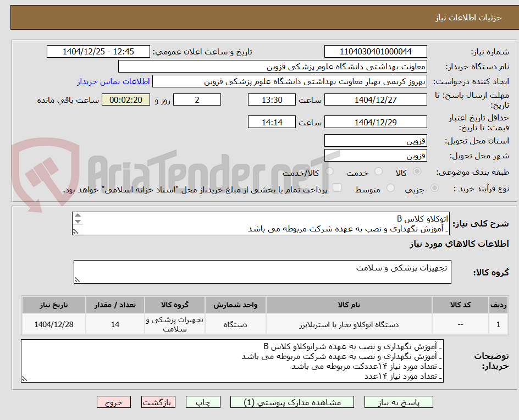This screenshot has width=519, height=420.
Task: Click the 'گروه کالا' text area
Action: [262, 272]
